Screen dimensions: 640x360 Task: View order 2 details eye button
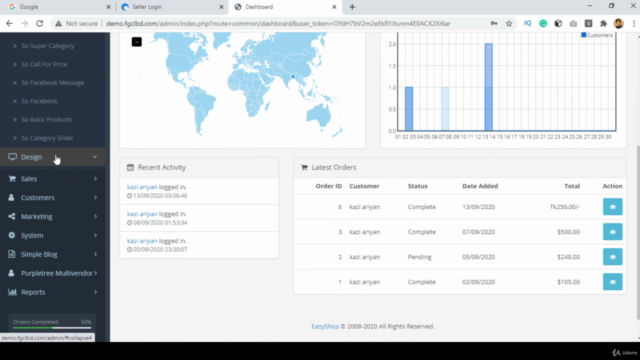(612, 257)
